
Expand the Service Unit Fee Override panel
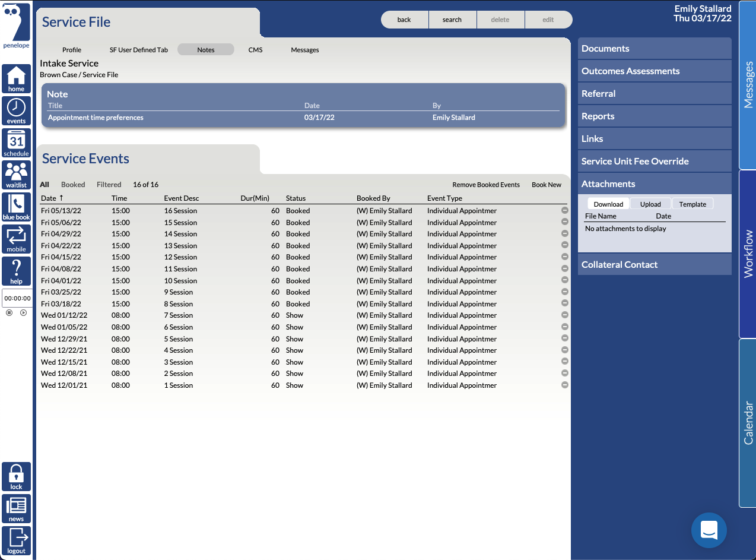pos(655,162)
